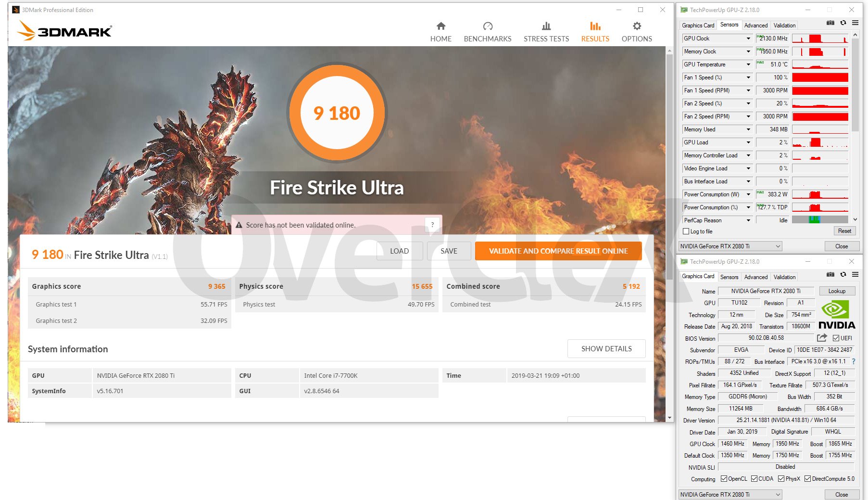Open the Home icon in 3DMark
The image size is (868, 500).
coord(440,26)
